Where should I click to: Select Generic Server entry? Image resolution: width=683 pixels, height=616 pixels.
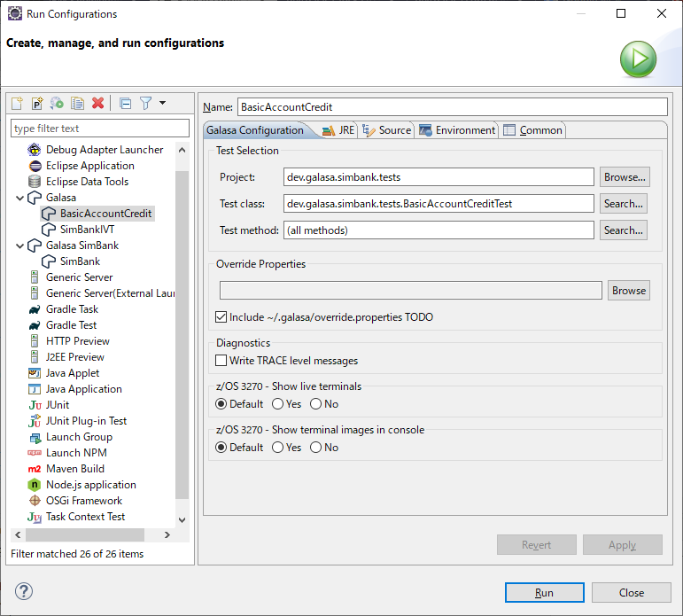point(79,277)
